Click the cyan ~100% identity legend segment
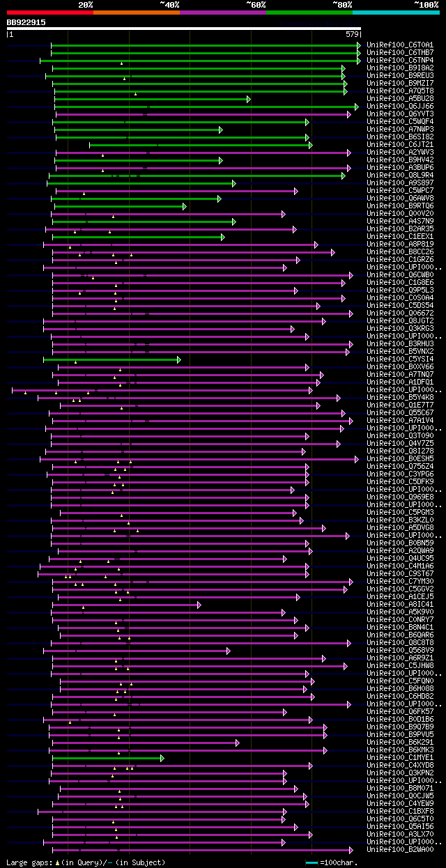446x868 pixels. [396, 13]
